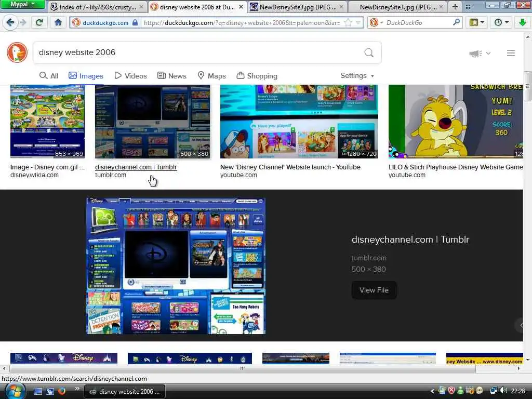Viewport: 532px width, 399px height.
Task: Submit search with the magnifier icon
Action: [x=369, y=52]
